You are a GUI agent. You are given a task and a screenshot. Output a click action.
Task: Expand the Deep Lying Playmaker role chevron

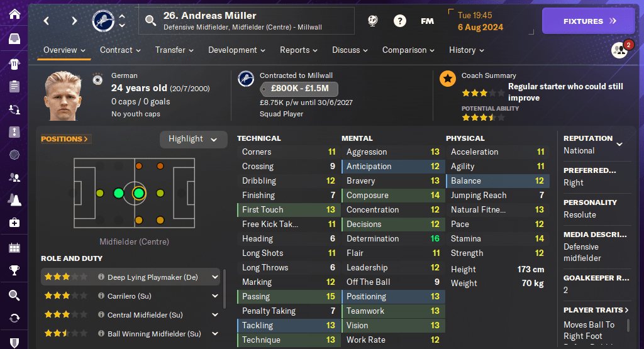(215, 277)
